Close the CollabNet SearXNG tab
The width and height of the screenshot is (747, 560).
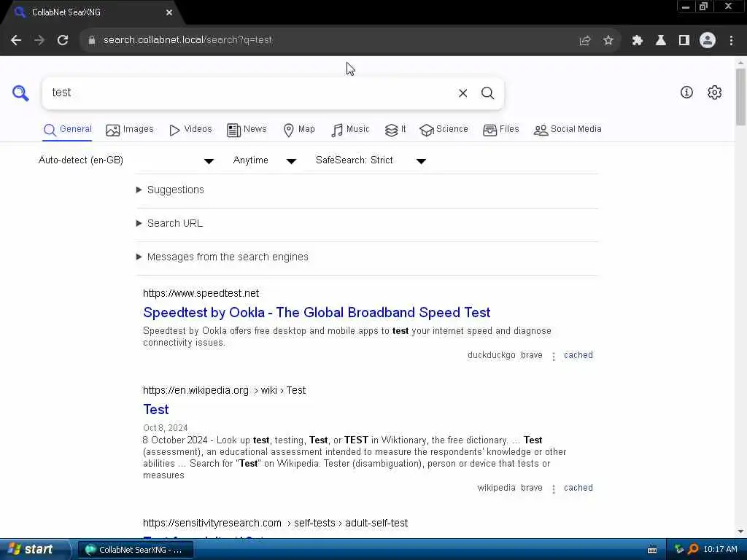coord(169,12)
